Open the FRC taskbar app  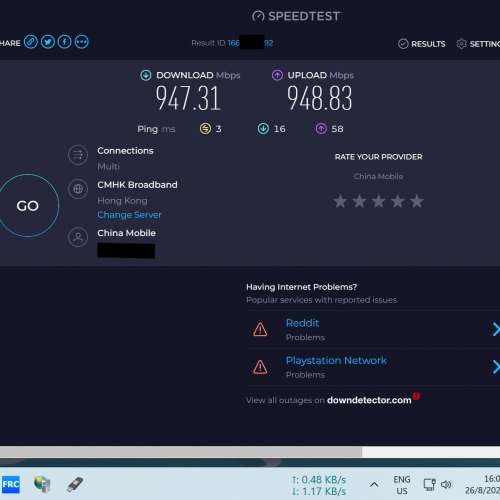pyautogui.click(x=11, y=484)
